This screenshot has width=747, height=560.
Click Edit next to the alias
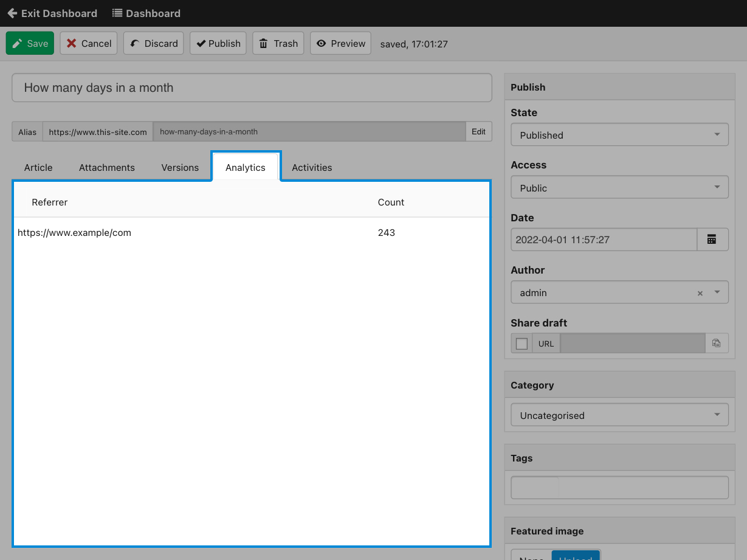coord(479,132)
